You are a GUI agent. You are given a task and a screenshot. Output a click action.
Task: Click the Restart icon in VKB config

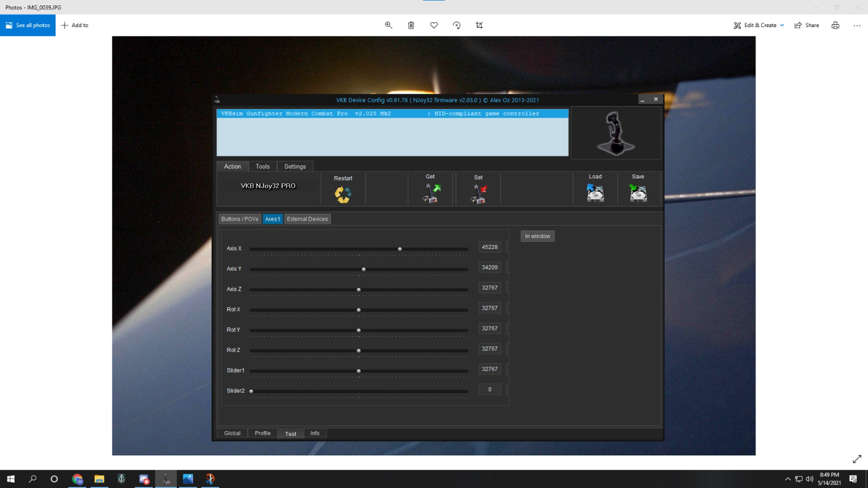343,194
